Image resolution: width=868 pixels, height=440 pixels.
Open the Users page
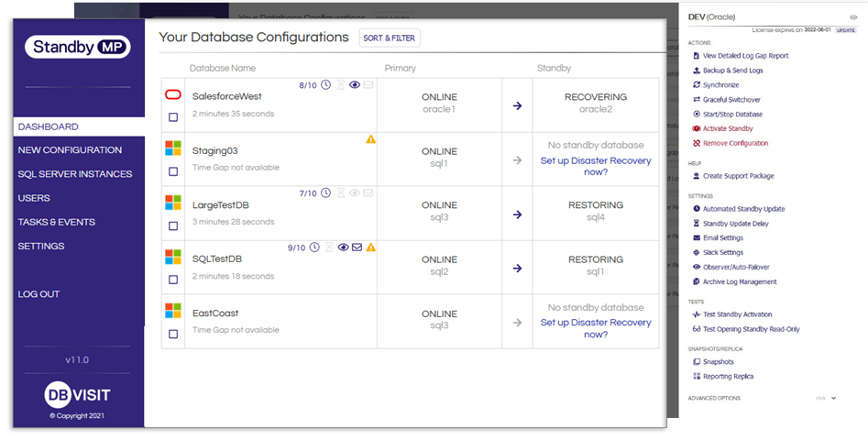pos(34,198)
